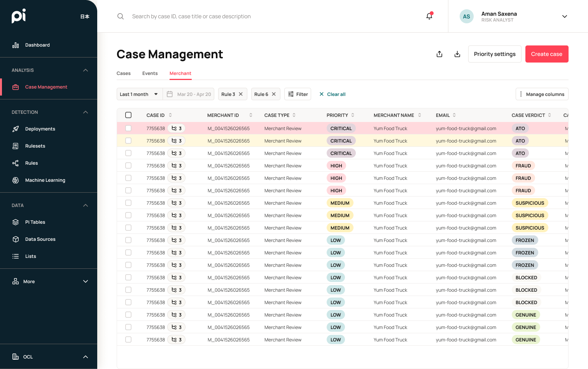Open Deployments in the Detection sidebar
Viewport: 588px width, 369px height.
40,129
